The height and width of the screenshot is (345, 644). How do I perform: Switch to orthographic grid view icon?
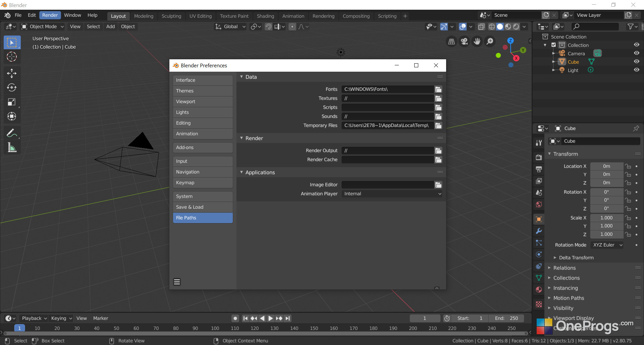tap(451, 41)
